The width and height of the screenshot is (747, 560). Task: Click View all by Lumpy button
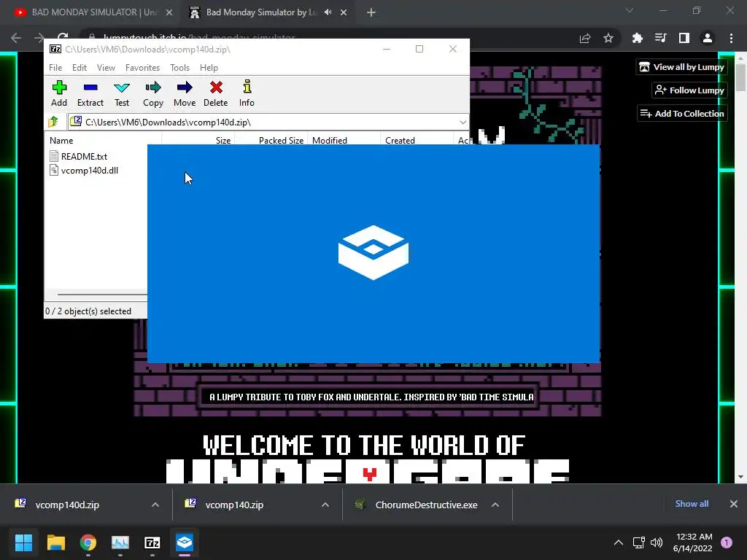coord(682,67)
